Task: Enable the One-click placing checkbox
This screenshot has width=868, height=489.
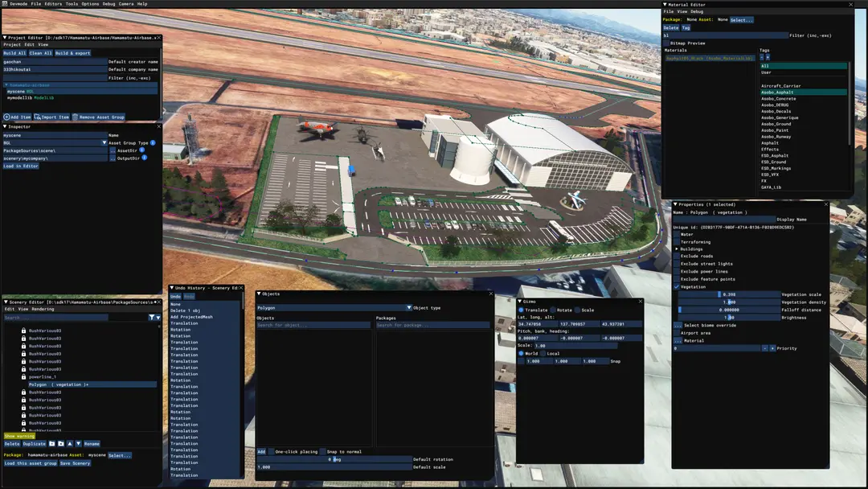Action: (x=271, y=451)
